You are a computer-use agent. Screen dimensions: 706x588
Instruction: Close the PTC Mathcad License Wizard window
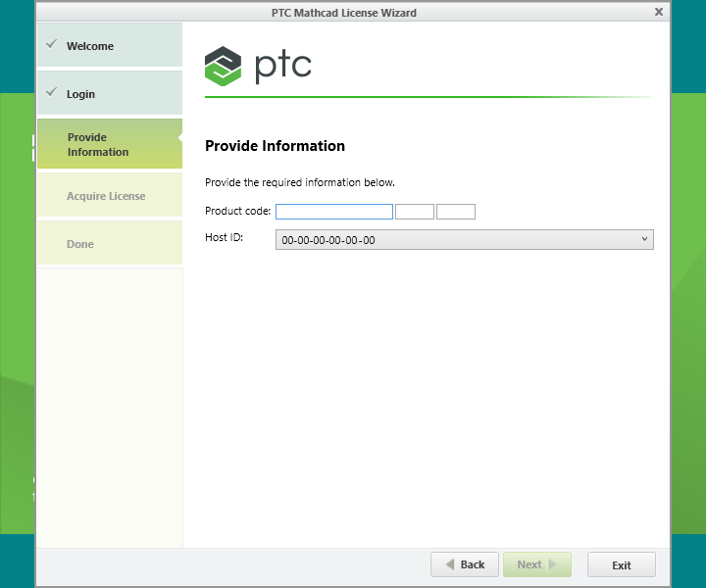pyautogui.click(x=659, y=12)
